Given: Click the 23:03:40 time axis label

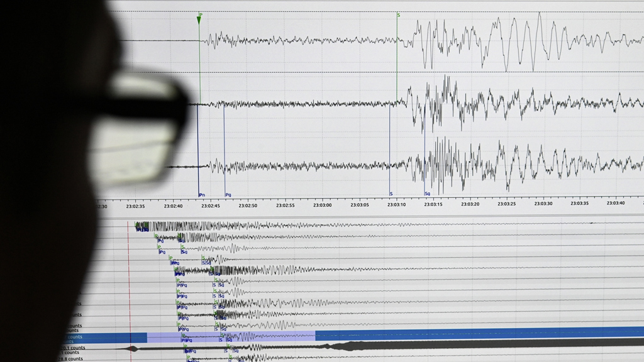Looking at the screenshot, I should pyautogui.click(x=615, y=203).
